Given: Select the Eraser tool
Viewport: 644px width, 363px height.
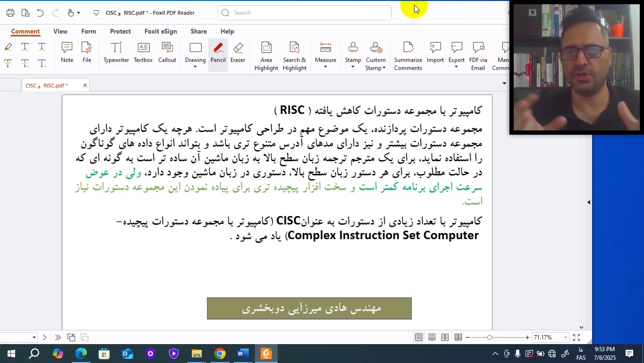Looking at the screenshot, I should point(238,52).
